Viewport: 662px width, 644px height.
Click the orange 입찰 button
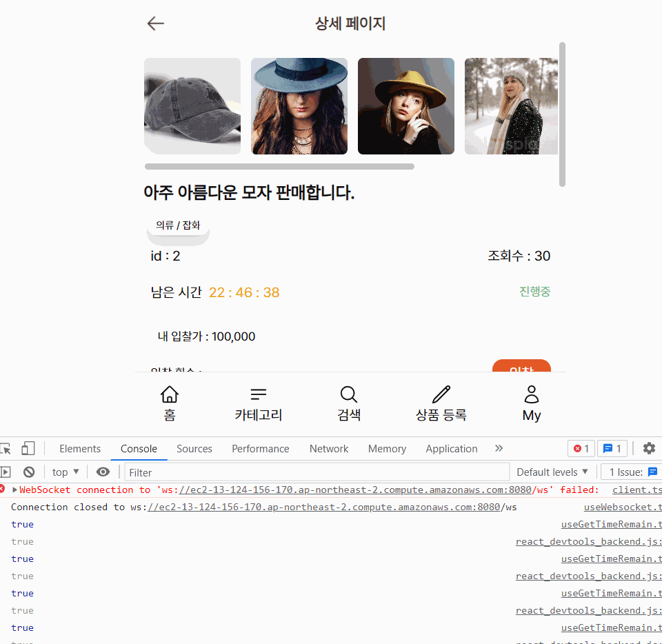pos(521,366)
